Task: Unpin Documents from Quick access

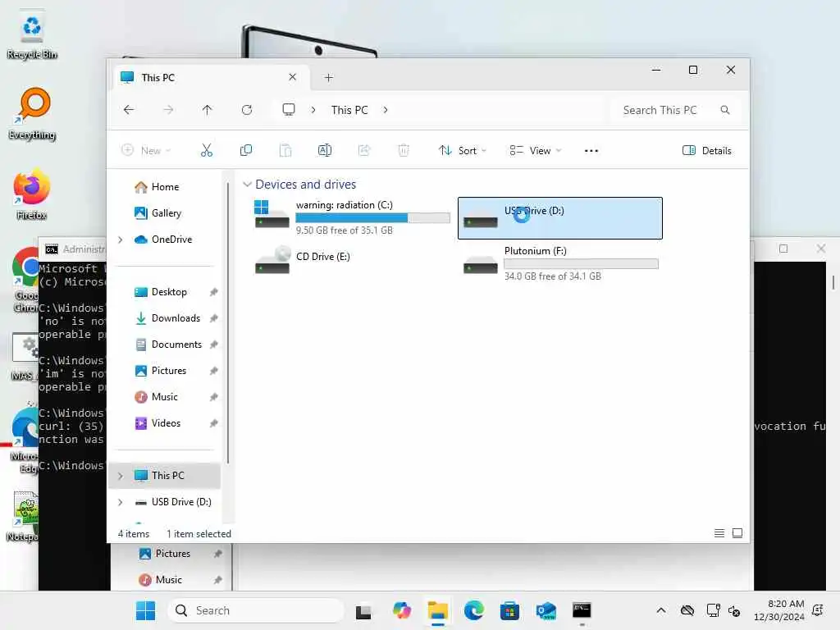Action: point(214,345)
